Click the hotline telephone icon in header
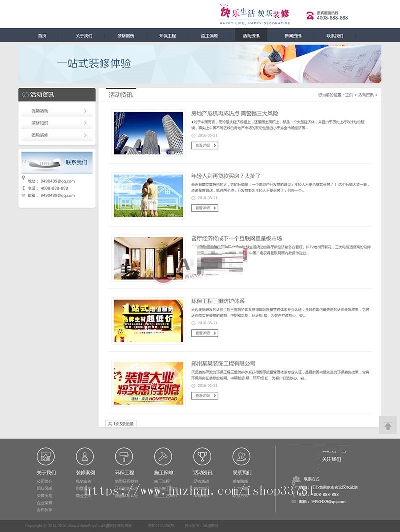Viewport: 400px width, 532px height. pyautogui.click(x=310, y=16)
